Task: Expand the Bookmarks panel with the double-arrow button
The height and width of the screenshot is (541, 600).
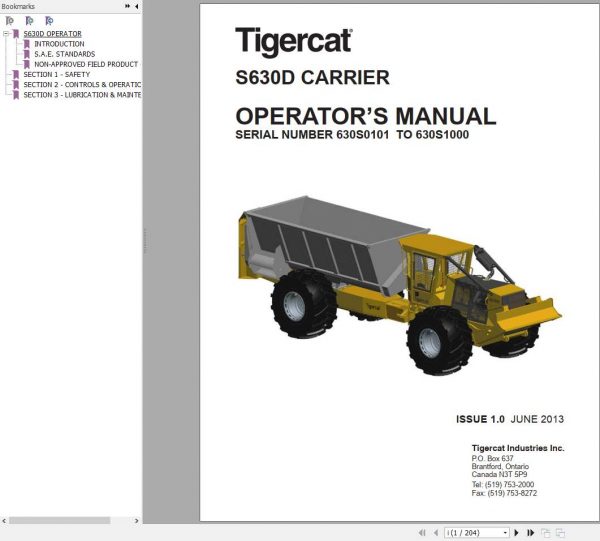Action: [x=127, y=6]
